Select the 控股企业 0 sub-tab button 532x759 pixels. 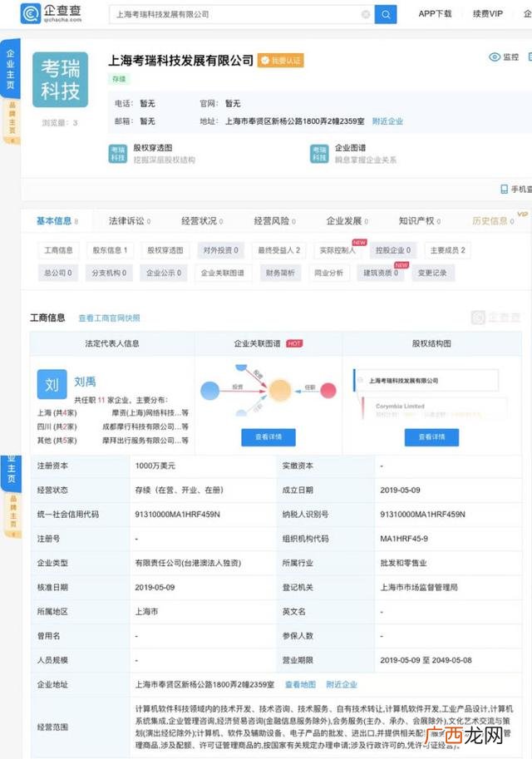pos(392,249)
